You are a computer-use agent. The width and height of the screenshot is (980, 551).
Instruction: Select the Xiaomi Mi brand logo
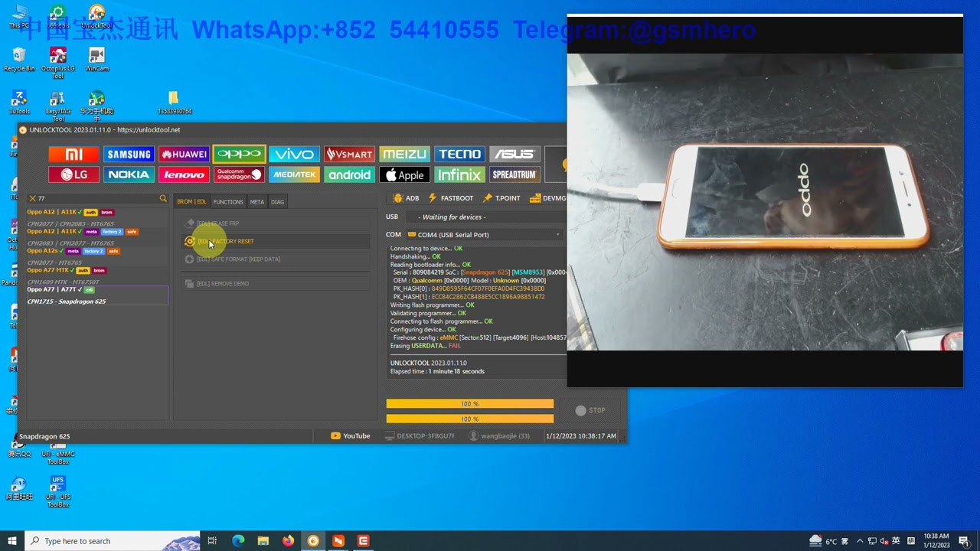73,155
